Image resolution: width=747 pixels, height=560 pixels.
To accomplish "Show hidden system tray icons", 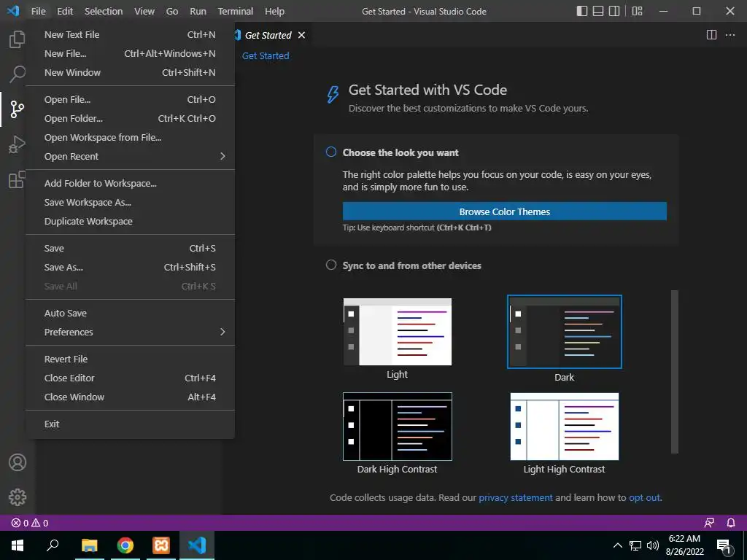I will pos(617,545).
